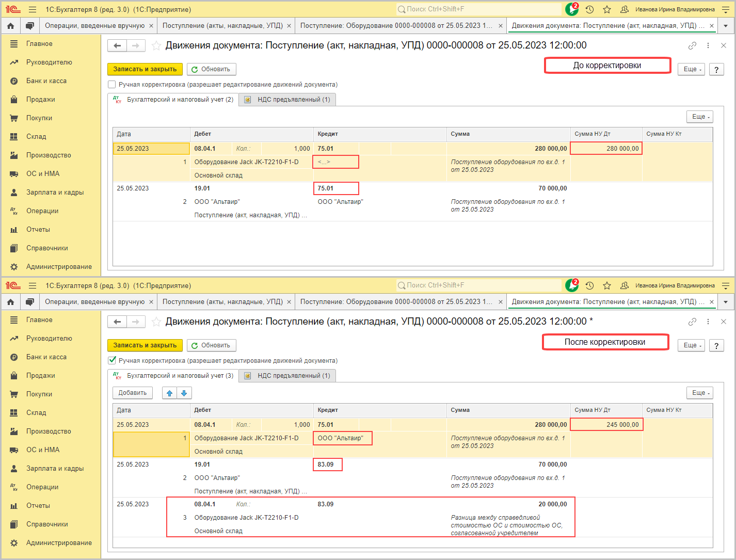Switch to Операции, введенные вручную in До корректировки window
This screenshot has width=736, height=560.
[x=95, y=26]
